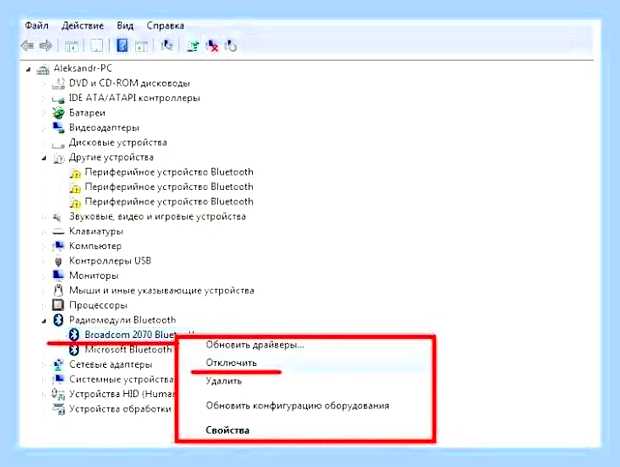Choose Удалить in the context menu
Viewport: 620px width, 467px height.
[x=224, y=381]
